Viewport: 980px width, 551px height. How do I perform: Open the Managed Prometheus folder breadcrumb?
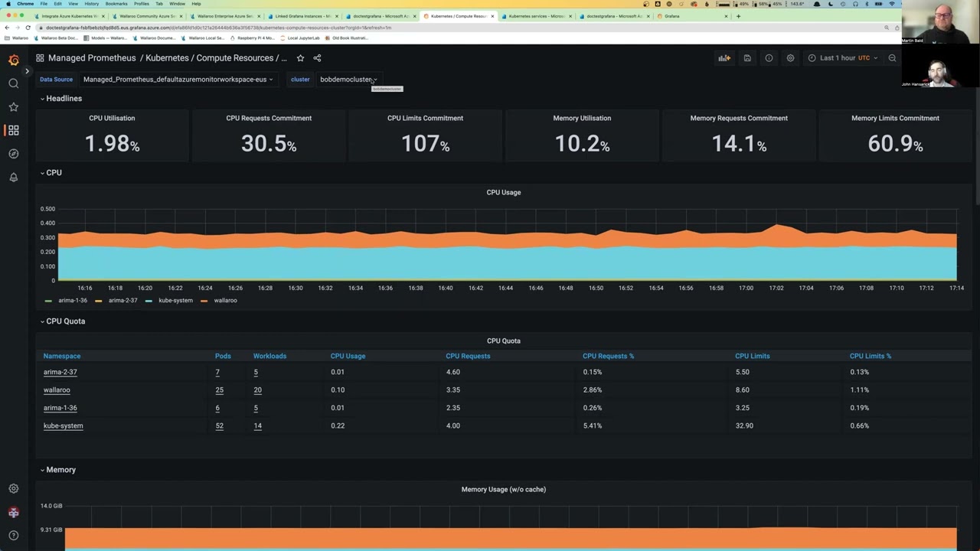[x=92, y=58]
